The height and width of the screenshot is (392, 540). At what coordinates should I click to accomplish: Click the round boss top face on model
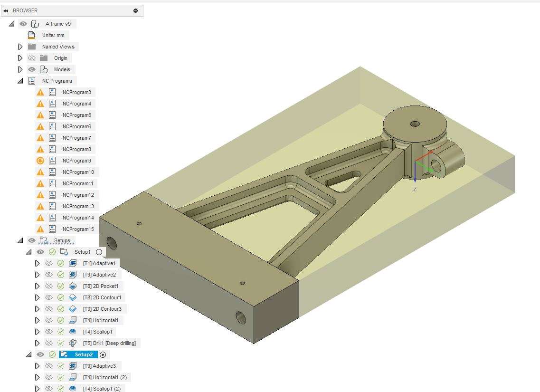coord(415,124)
